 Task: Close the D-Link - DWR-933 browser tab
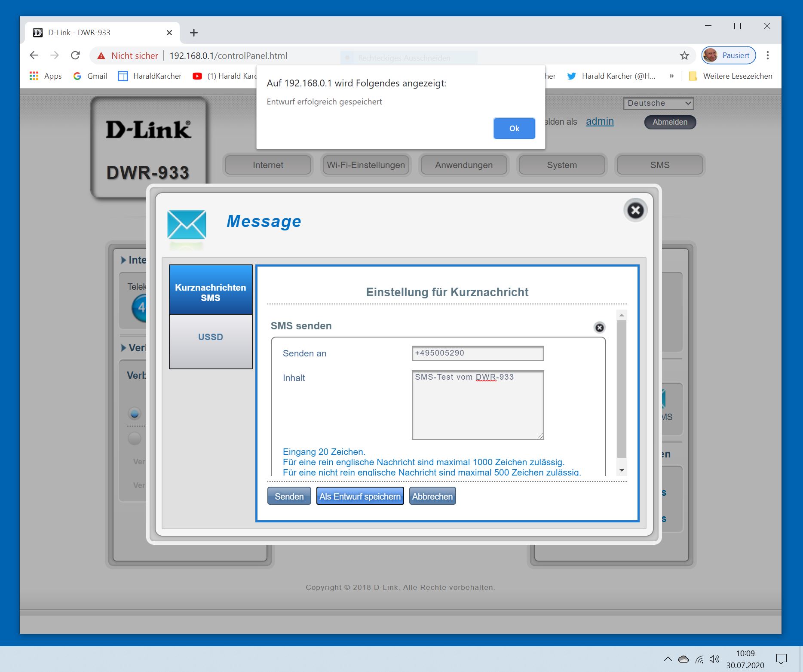click(169, 33)
